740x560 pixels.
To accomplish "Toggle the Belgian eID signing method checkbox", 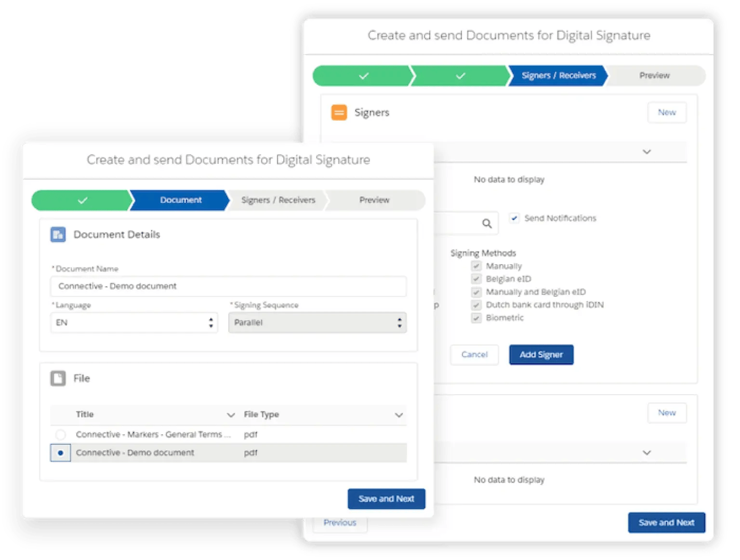I will (476, 279).
